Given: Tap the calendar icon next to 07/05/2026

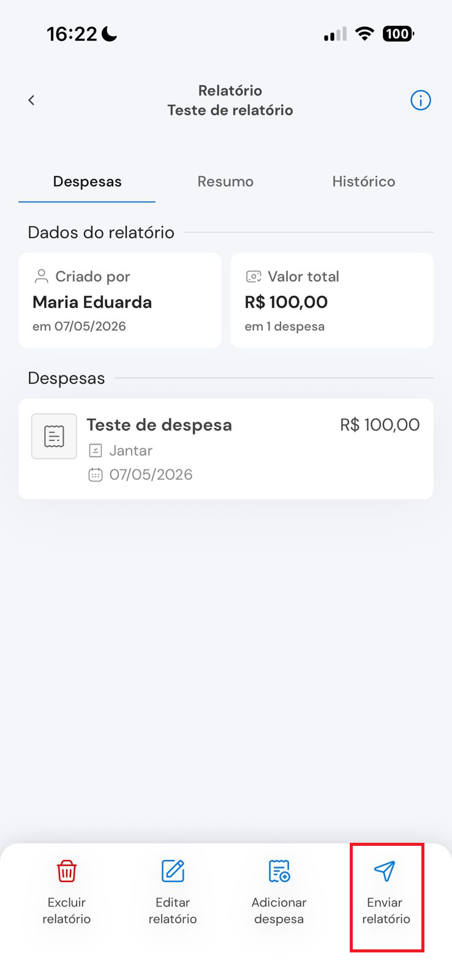Looking at the screenshot, I should click(x=96, y=475).
